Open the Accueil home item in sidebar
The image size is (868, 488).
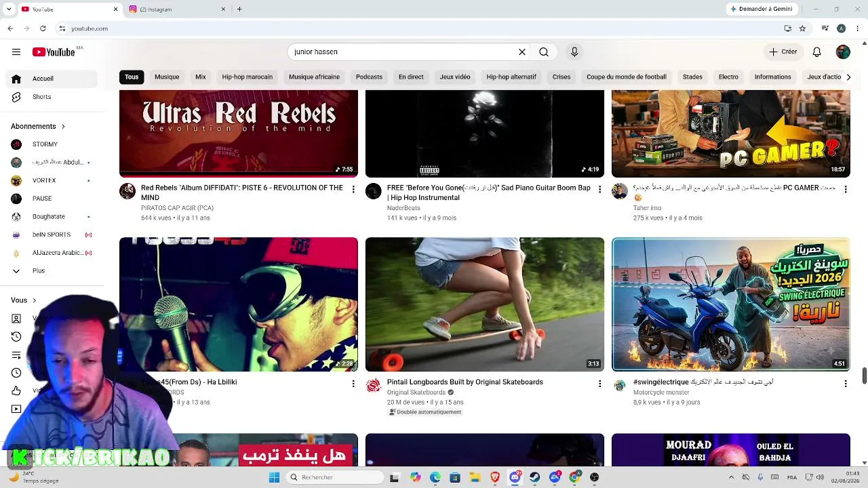tap(52, 79)
